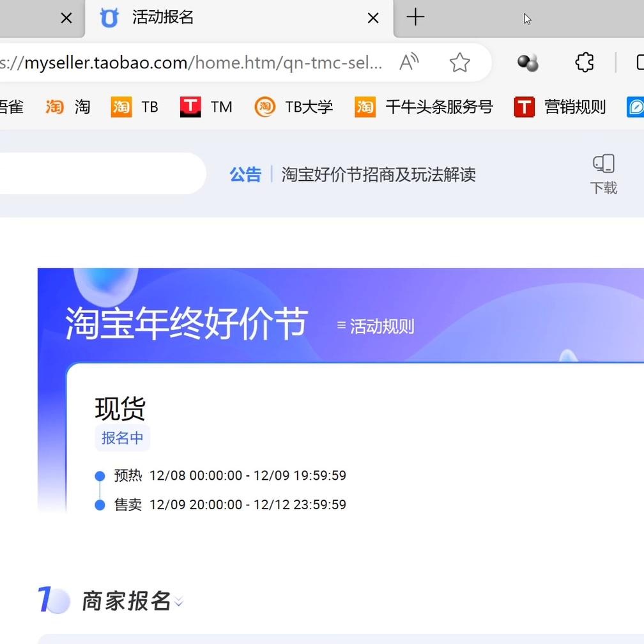The image size is (644, 644).
Task: Click the 现货 heading
Action: click(x=120, y=408)
